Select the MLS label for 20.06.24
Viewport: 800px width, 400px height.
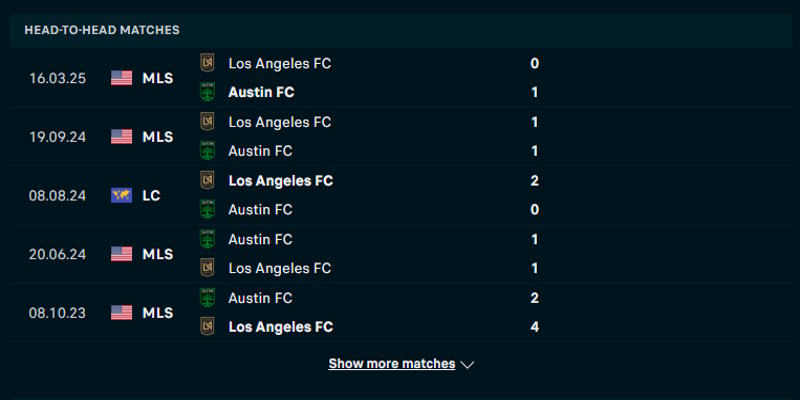click(157, 254)
